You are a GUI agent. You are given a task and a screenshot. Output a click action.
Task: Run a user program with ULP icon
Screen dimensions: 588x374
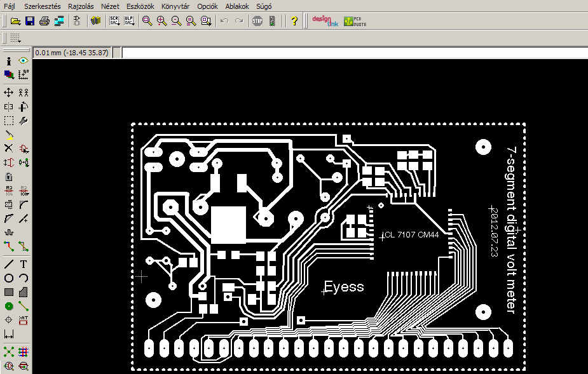[129, 21]
